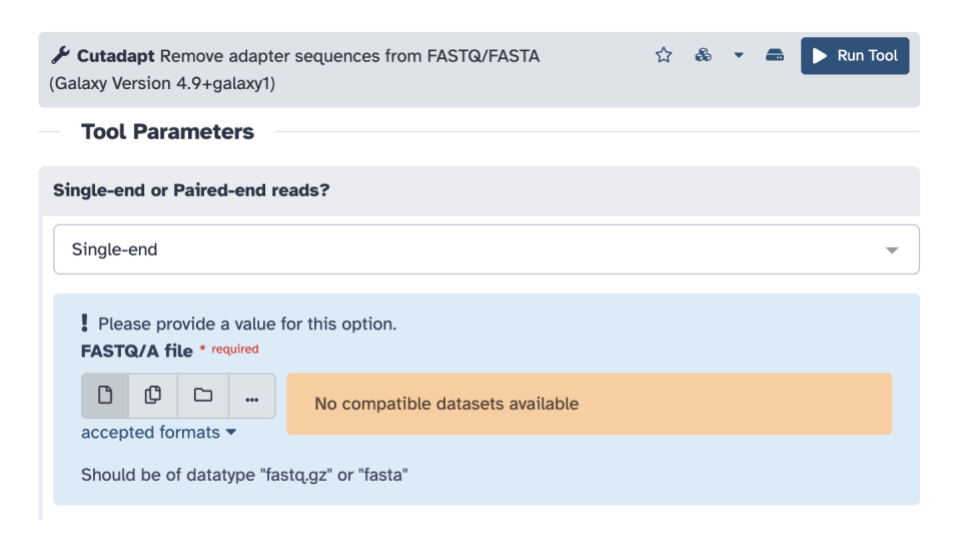Click the Cutadapt tool title

pyautogui.click(x=116, y=56)
